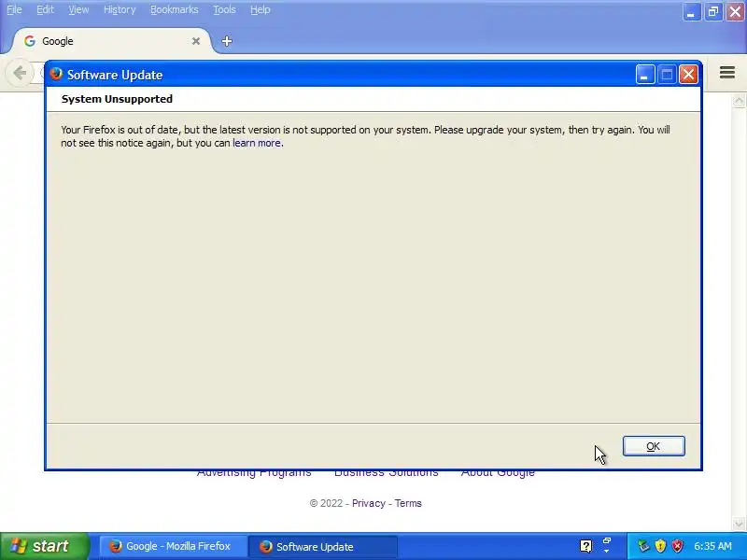The width and height of the screenshot is (747, 560).
Task: Click the help question mark taskbar icon
Action: (586, 546)
